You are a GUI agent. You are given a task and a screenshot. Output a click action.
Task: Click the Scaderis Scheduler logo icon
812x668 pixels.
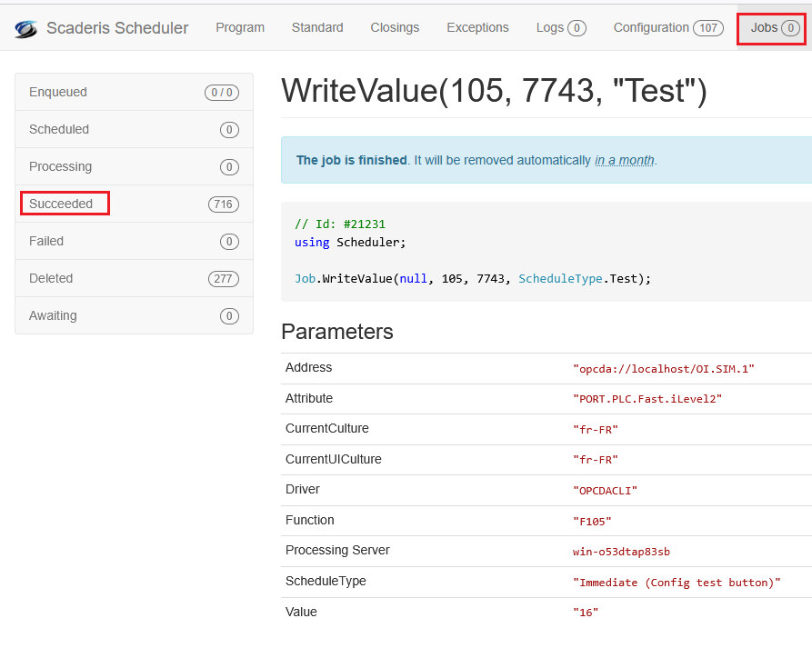coord(25,28)
